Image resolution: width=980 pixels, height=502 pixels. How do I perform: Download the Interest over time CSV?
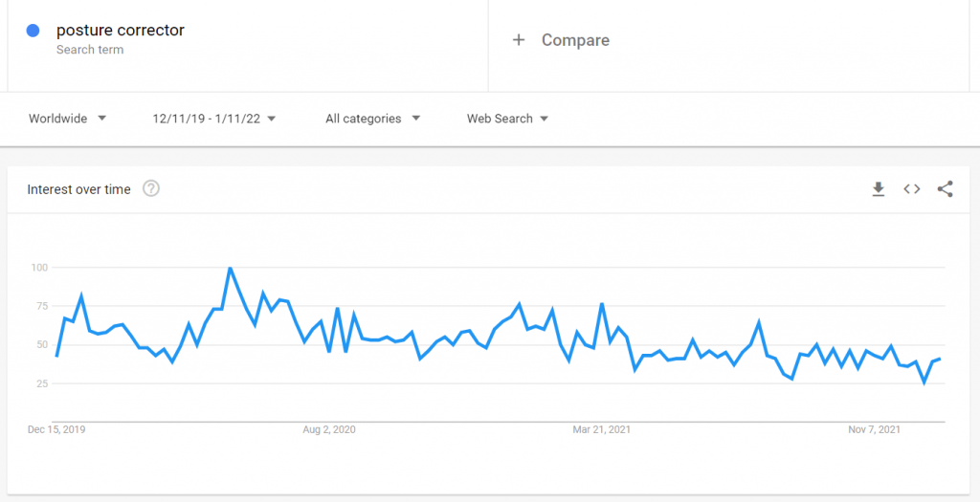tap(879, 189)
